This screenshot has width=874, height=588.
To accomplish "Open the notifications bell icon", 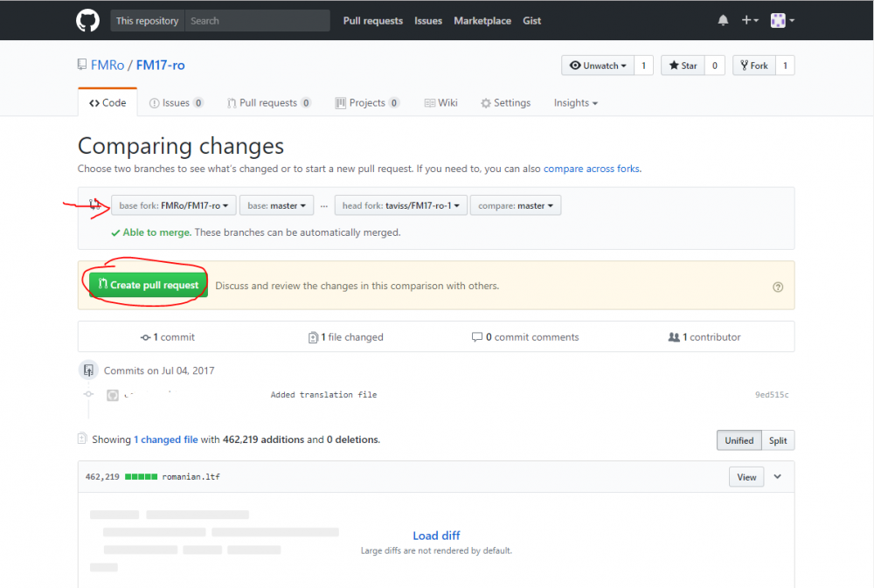I will [x=723, y=21].
